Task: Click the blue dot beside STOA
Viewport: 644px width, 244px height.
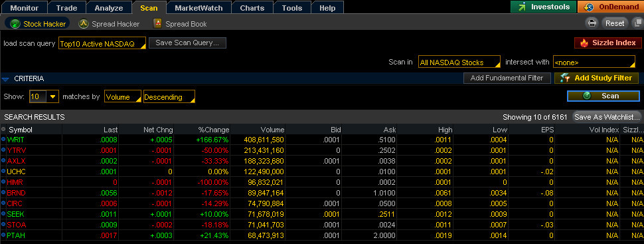Action: click(4, 225)
